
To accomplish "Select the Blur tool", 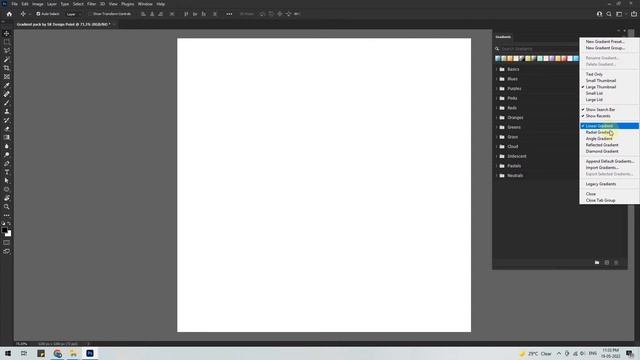I will pos(7,146).
